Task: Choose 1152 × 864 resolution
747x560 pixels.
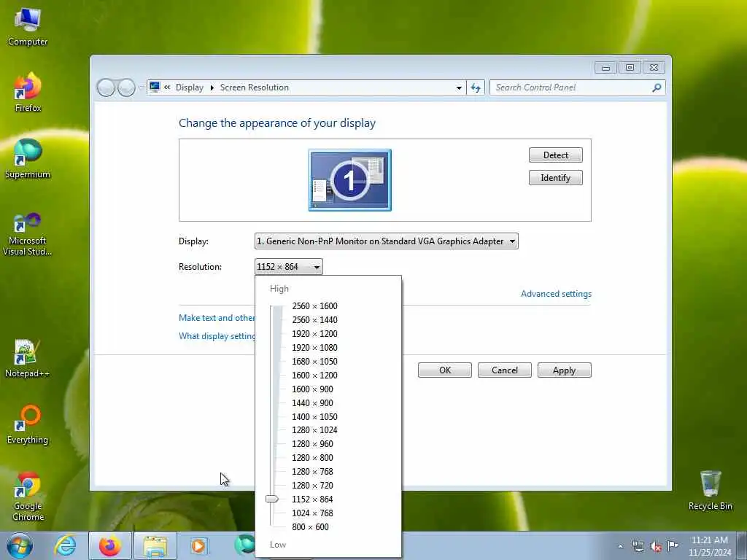Action: coord(312,499)
